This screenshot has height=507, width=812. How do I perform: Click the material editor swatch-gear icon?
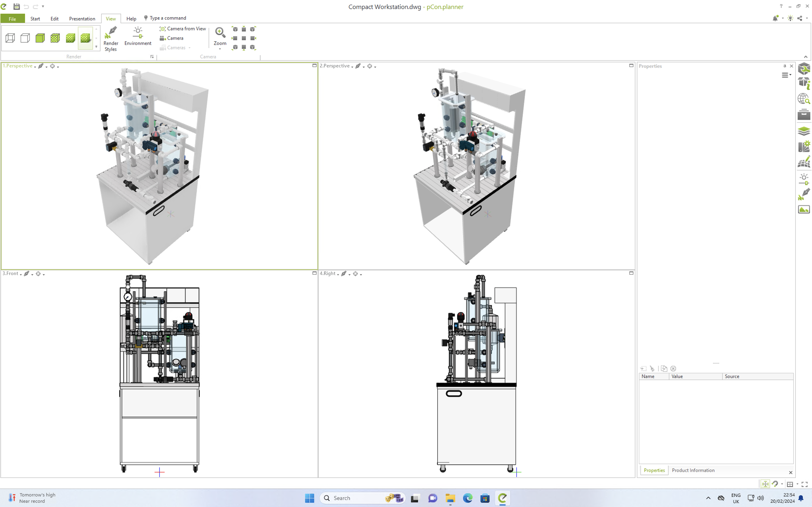[804, 146]
